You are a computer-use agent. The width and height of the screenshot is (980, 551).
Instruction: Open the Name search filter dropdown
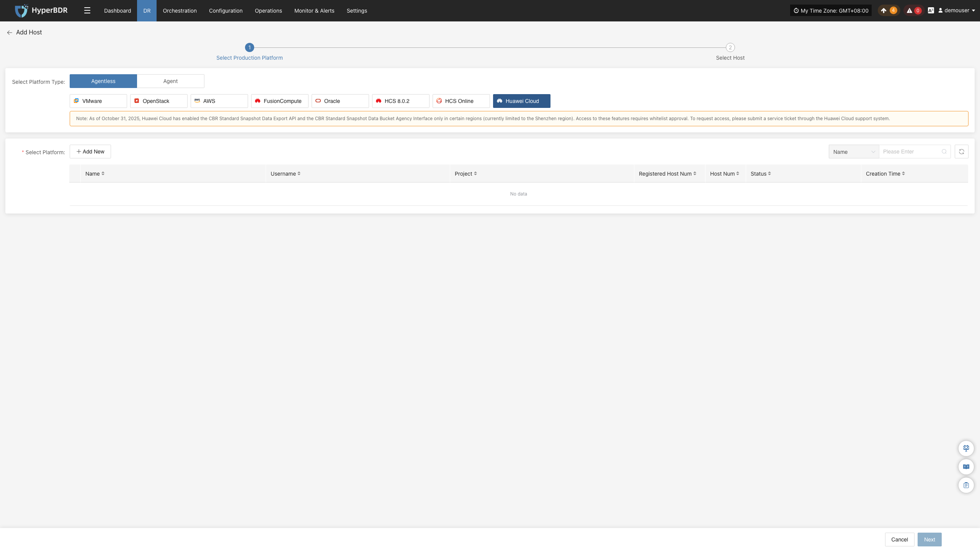pyautogui.click(x=854, y=152)
